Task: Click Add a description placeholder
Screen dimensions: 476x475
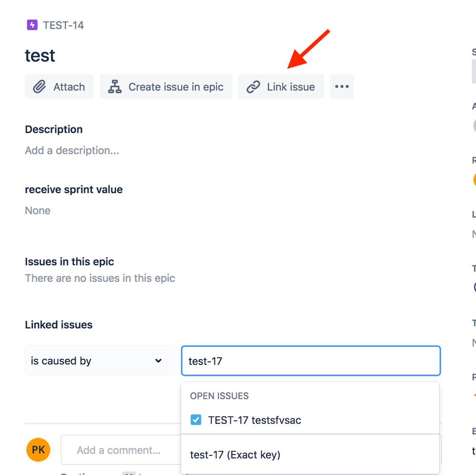Action: tap(71, 150)
